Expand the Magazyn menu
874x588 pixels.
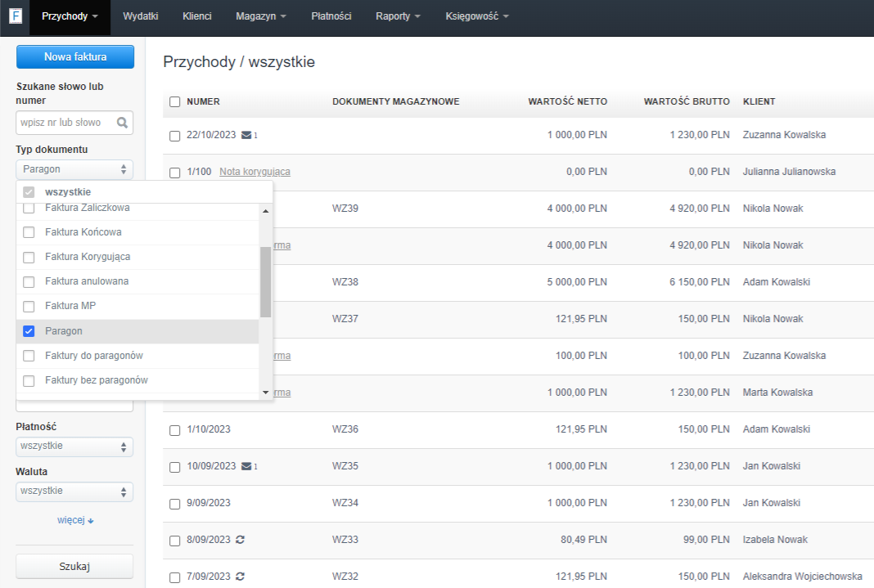(x=260, y=16)
